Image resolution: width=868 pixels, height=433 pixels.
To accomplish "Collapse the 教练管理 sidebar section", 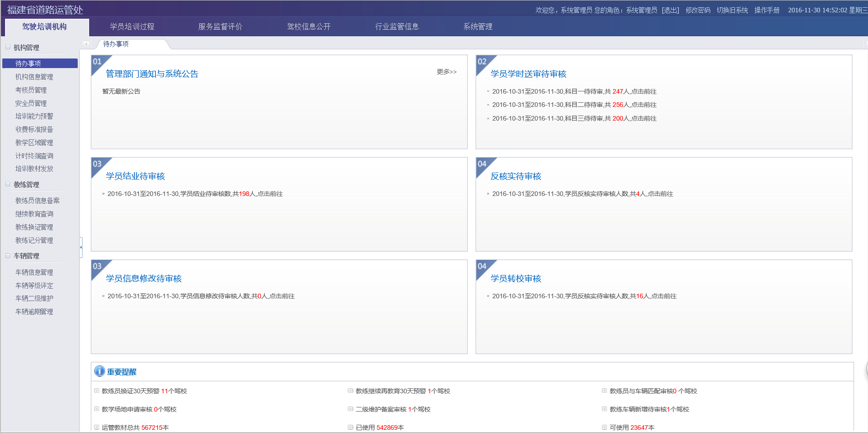I will (x=8, y=185).
